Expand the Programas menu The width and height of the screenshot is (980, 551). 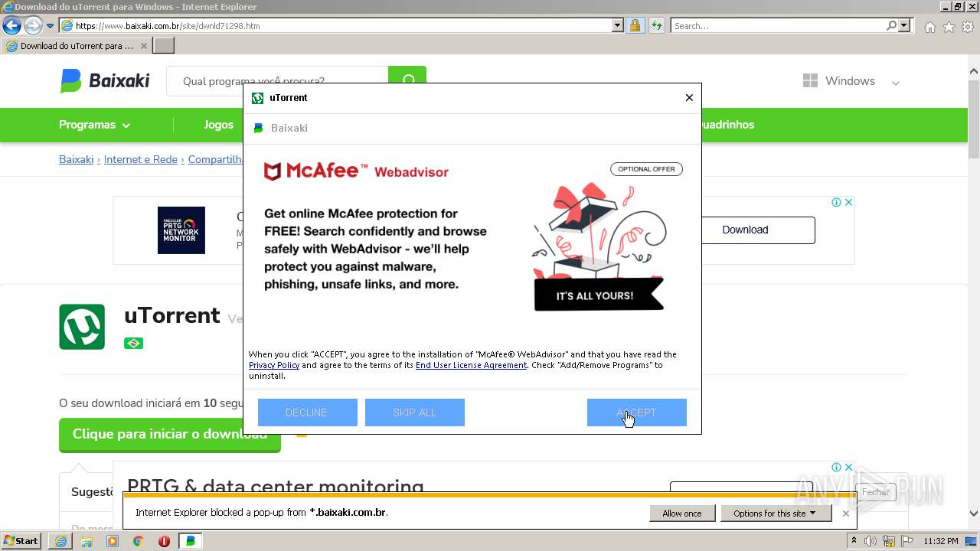94,125
